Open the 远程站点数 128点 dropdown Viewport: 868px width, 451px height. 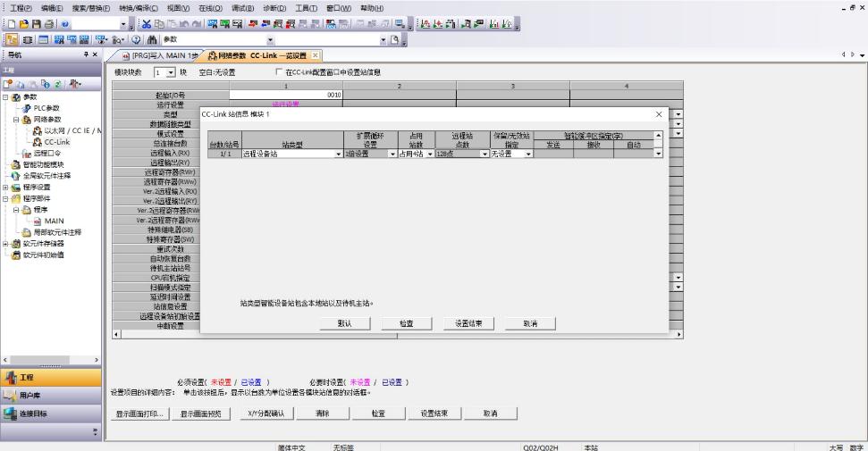pos(485,154)
